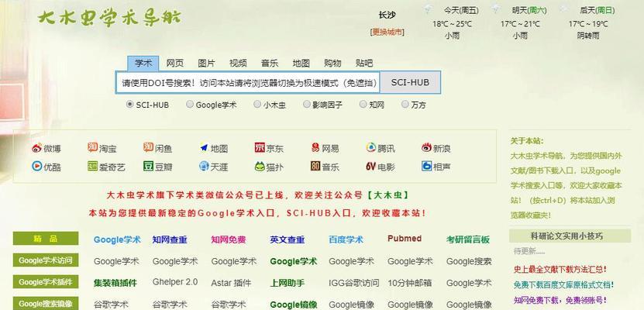
Task: Open the 考研留言板 link
Action: [468, 239]
